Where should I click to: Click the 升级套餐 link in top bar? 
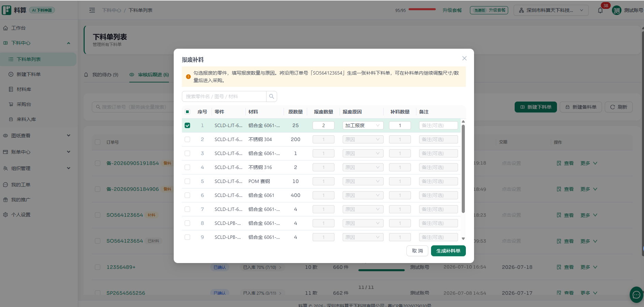pos(452,10)
